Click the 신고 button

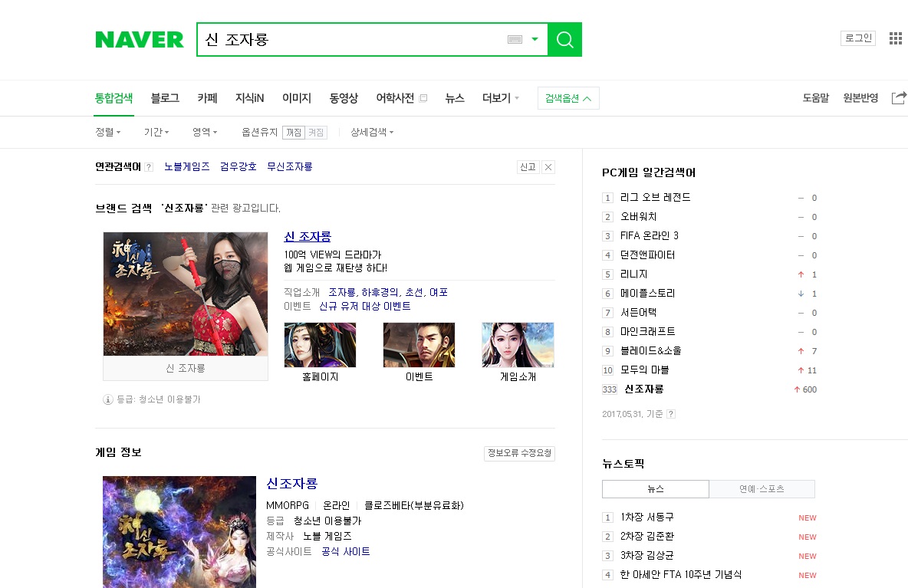point(528,167)
